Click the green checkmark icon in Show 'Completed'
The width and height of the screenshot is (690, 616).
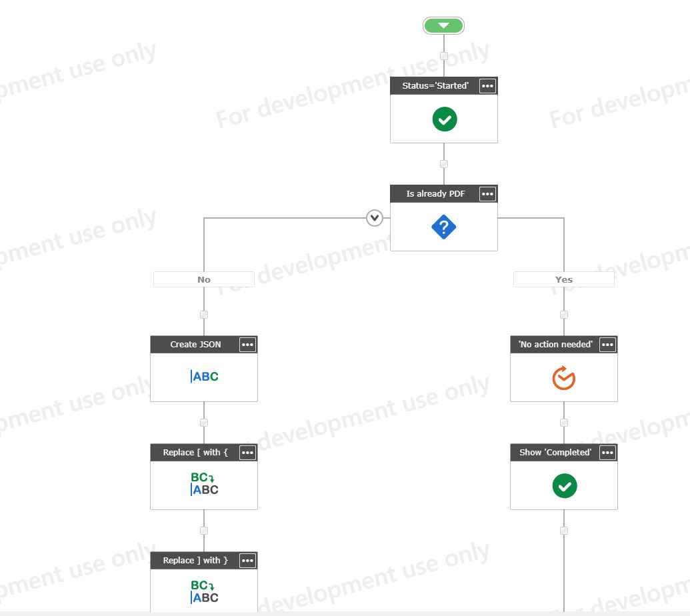(564, 485)
